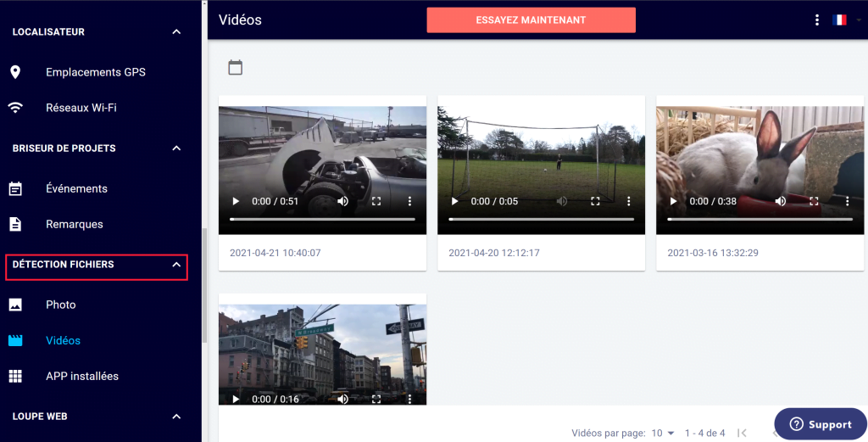This screenshot has height=442, width=868.
Task: Play the 0:38 rabbit video
Action: (673, 201)
